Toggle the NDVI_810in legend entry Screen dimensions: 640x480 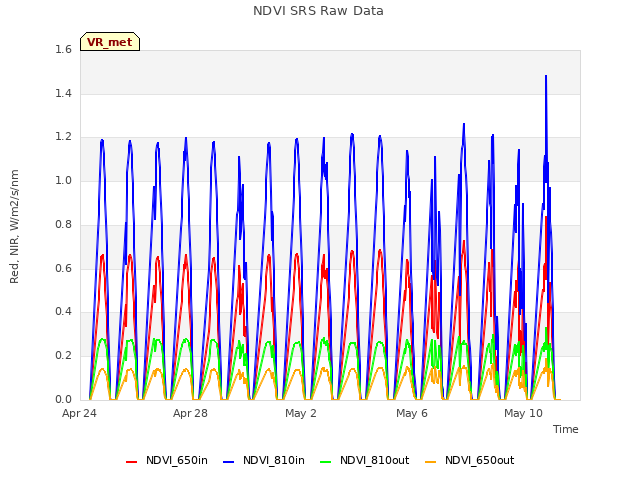tap(264, 461)
